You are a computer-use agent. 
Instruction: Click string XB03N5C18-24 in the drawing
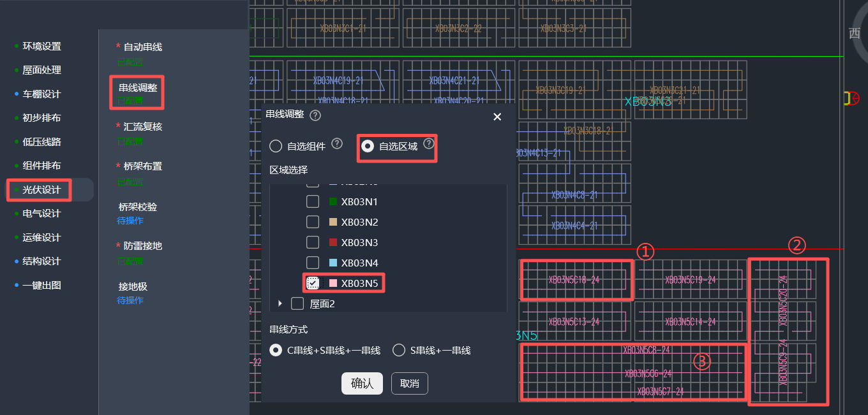coord(574,280)
